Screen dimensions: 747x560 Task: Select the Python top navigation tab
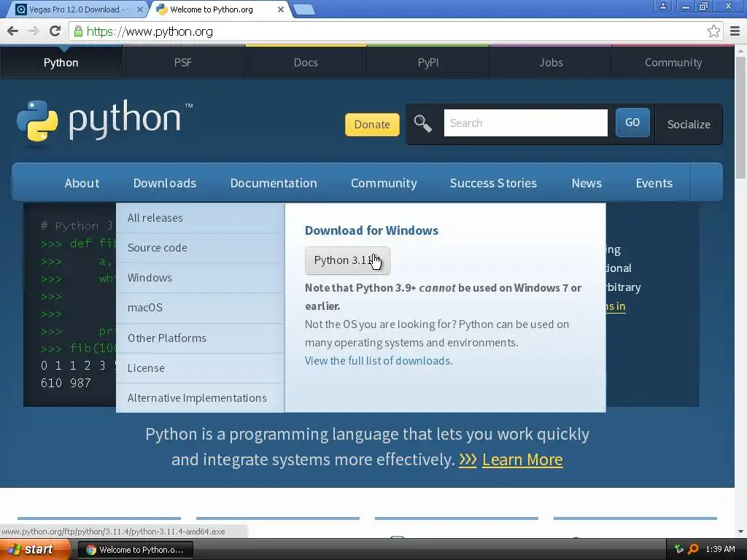point(61,63)
